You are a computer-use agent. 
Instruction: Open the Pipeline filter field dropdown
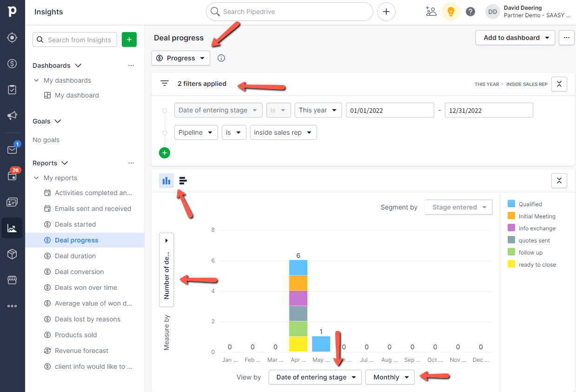pos(196,132)
